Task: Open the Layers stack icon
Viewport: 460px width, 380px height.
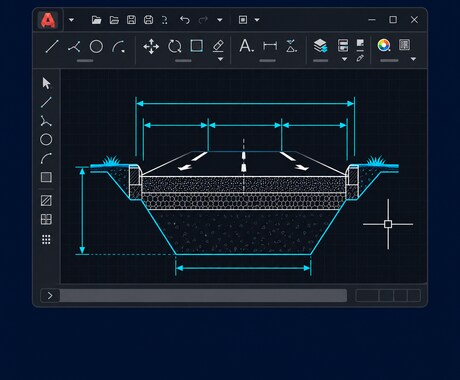Action: point(320,46)
